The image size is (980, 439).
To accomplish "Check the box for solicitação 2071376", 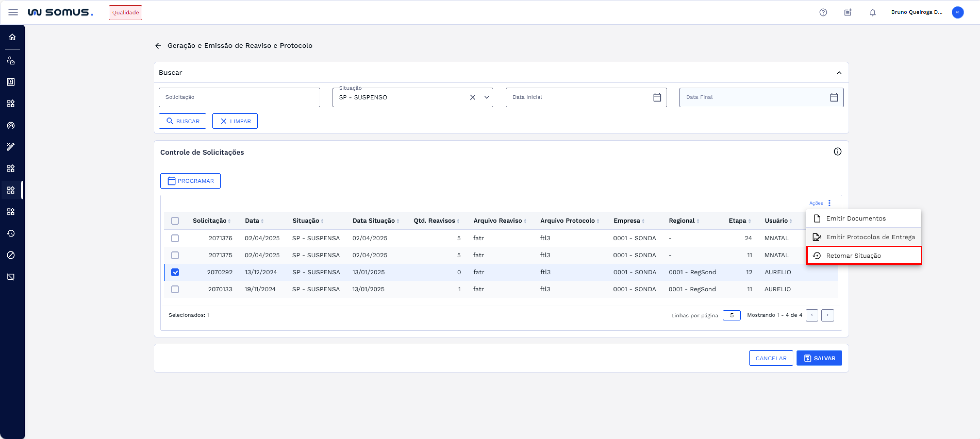I will [x=175, y=238].
